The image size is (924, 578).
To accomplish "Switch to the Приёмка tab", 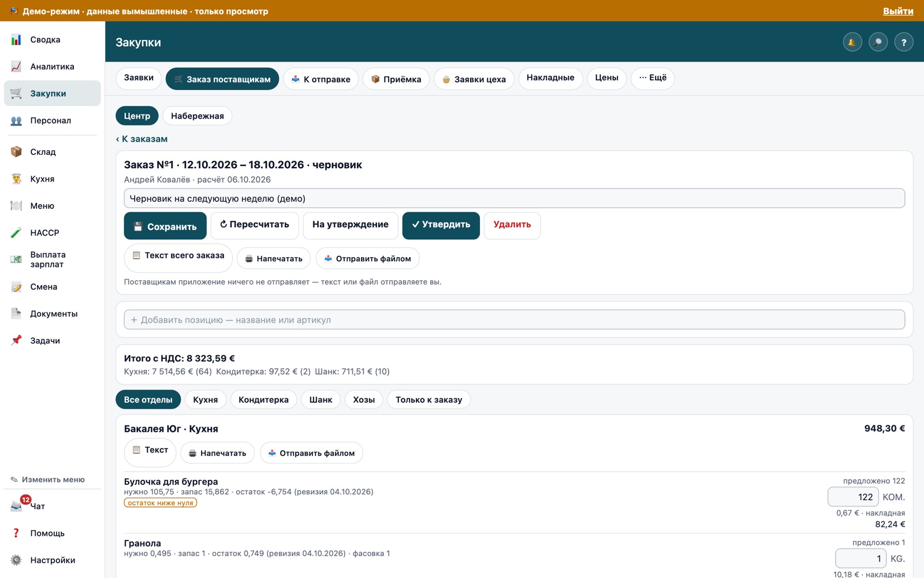I will pos(396,79).
